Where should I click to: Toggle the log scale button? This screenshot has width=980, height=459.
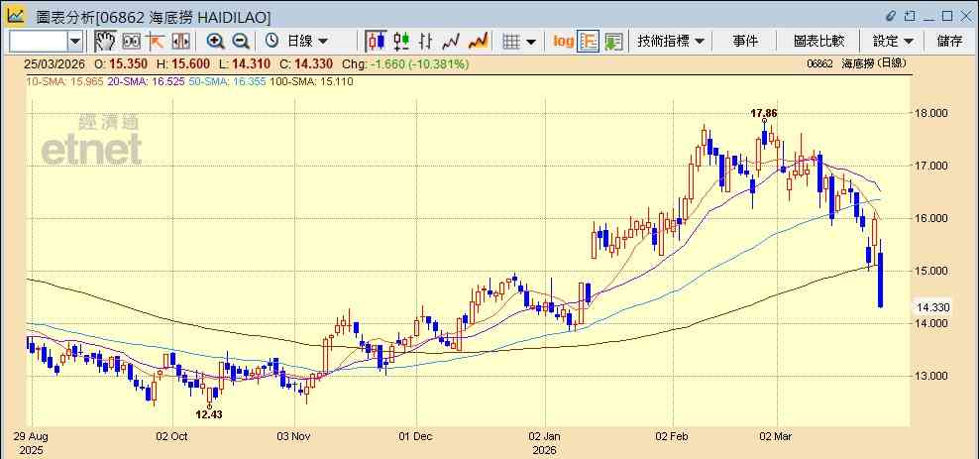563,42
